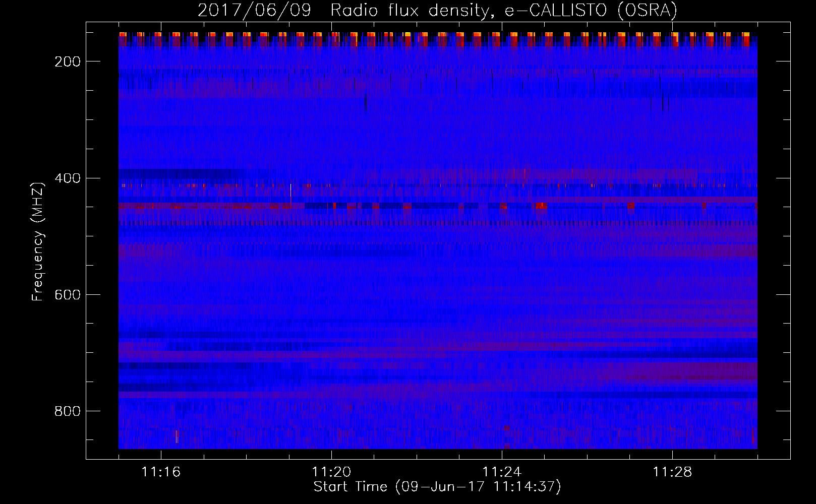816x504 pixels.
Task: Click the 'Frequency (MHZ)' axis label
Action: [38, 241]
